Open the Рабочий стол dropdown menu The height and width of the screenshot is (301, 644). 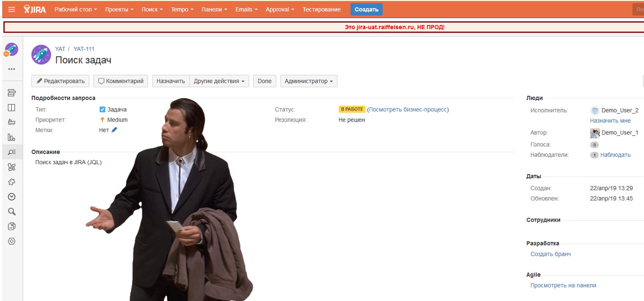click(76, 10)
